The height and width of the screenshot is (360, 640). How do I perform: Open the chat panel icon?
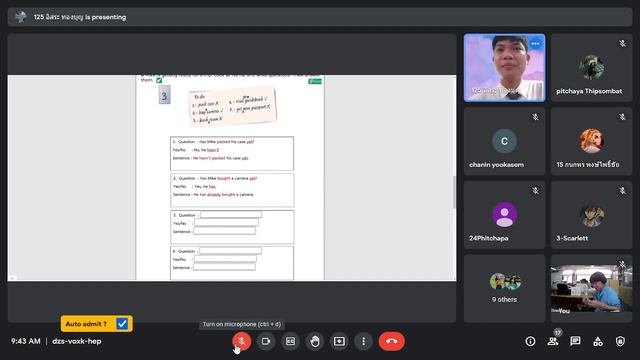point(575,341)
